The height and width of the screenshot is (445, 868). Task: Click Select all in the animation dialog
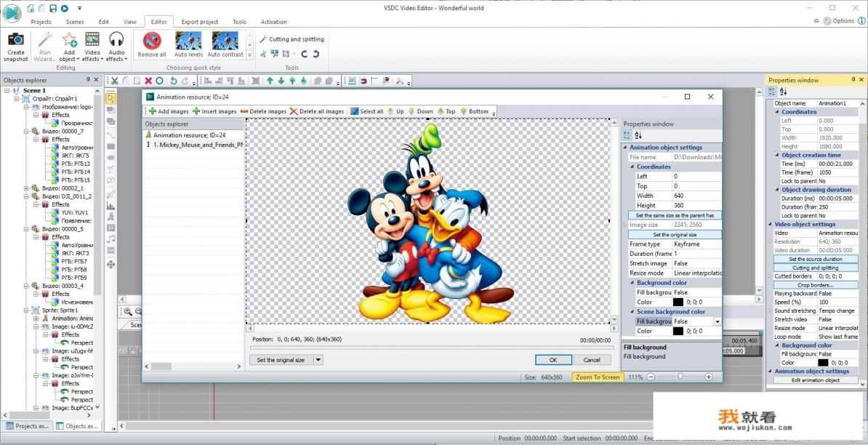pos(366,111)
